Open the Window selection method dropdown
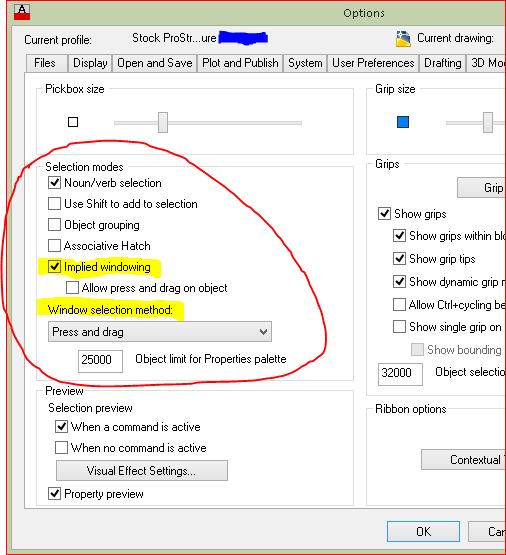The width and height of the screenshot is (506, 555). click(x=160, y=332)
